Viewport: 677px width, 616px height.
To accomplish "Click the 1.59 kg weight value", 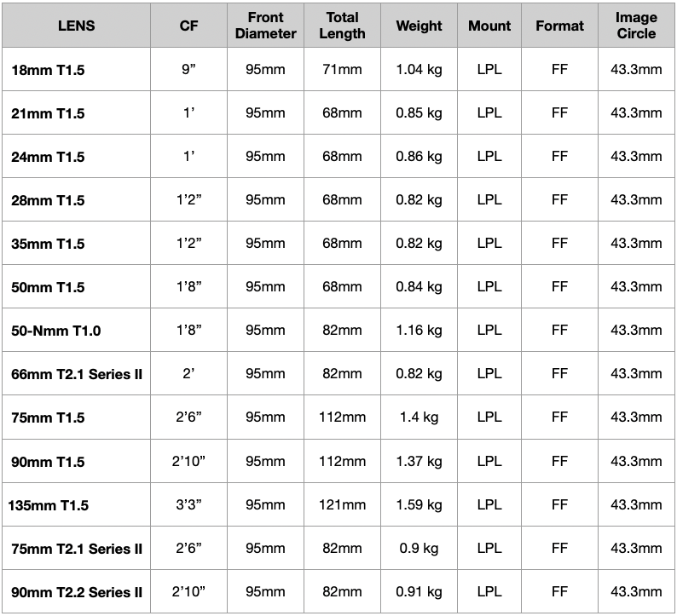I will click(419, 504).
